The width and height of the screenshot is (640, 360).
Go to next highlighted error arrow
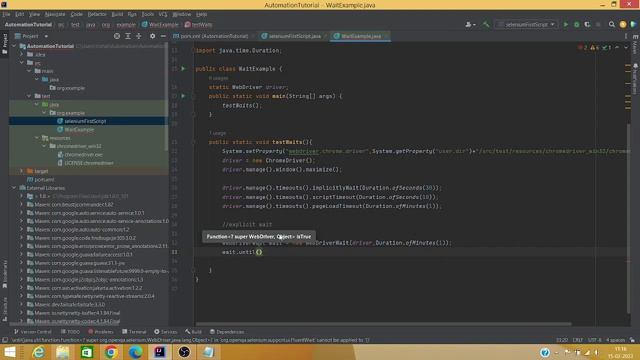[626, 47]
